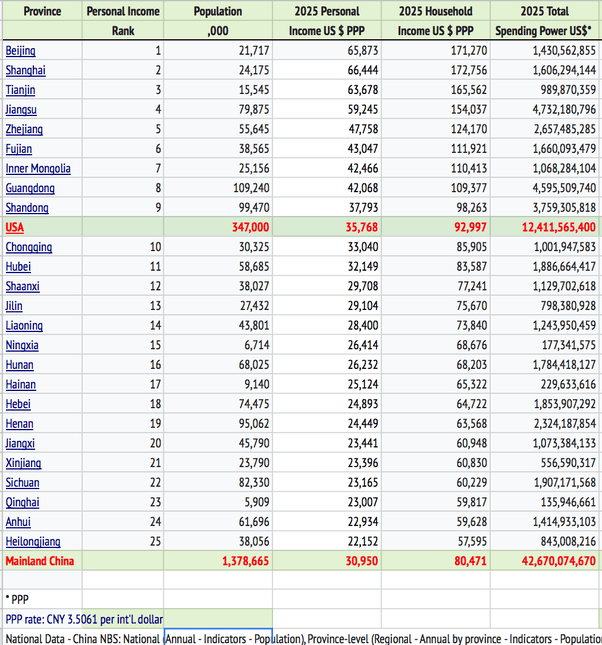Open the Shanghai province link
Viewport: 602px width, 645px height.
[x=26, y=70]
